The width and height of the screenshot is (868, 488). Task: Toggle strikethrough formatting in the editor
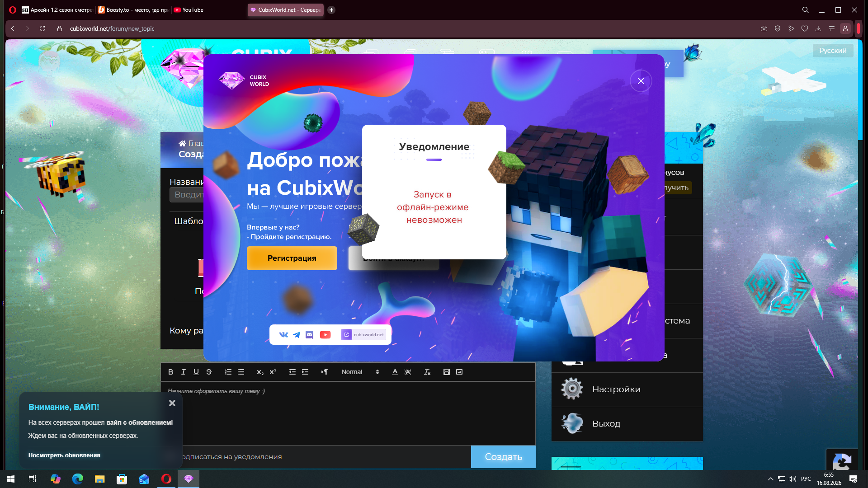(x=208, y=372)
